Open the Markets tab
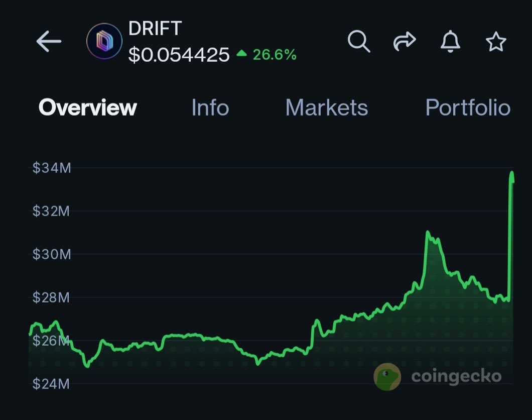This screenshot has height=420, width=532. click(x=327, y=108)
